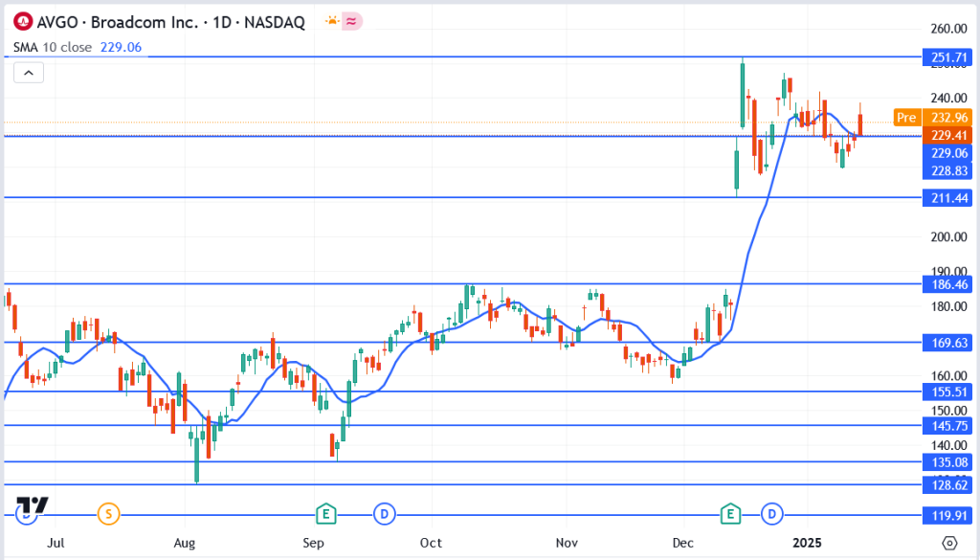This screenshot has height=560, width=980.
Task: Select the 251.71 price level label
Action: (947, 57)
